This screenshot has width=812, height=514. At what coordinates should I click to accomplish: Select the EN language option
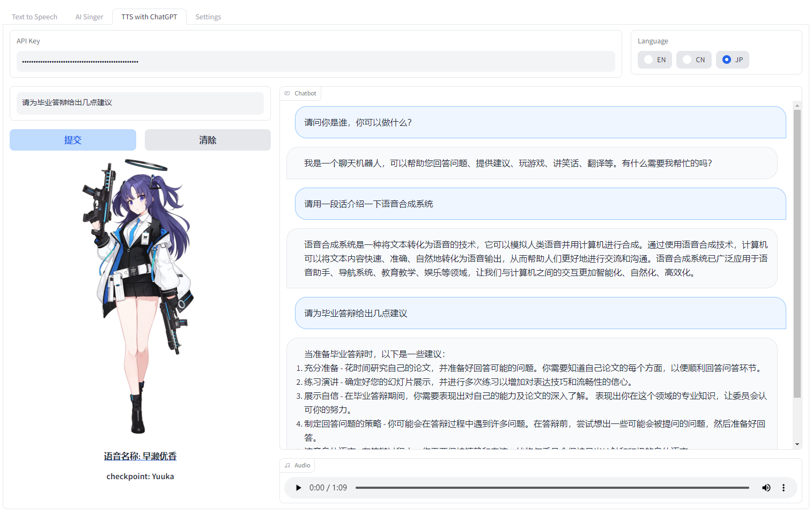[648, 59]
